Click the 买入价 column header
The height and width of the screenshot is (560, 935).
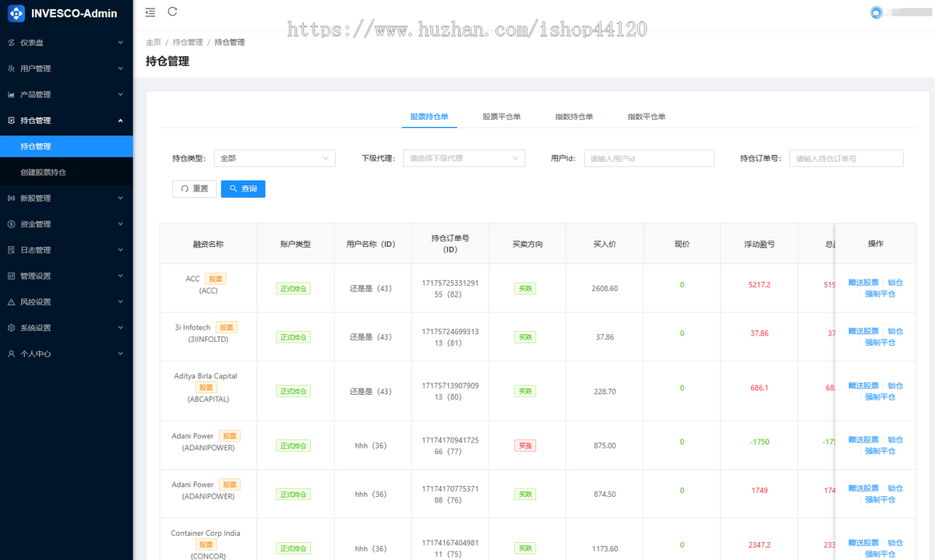(x=605, y=244)
